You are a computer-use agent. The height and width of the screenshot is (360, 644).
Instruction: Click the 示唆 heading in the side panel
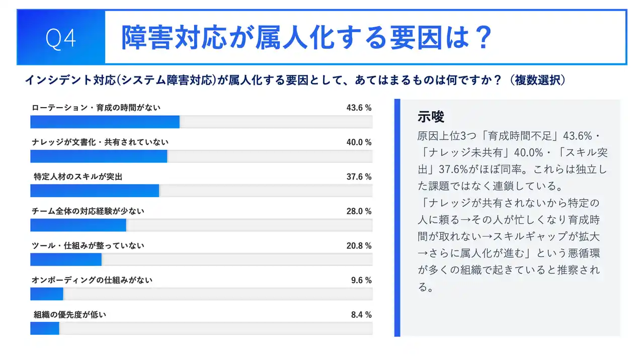coord(431,117)
